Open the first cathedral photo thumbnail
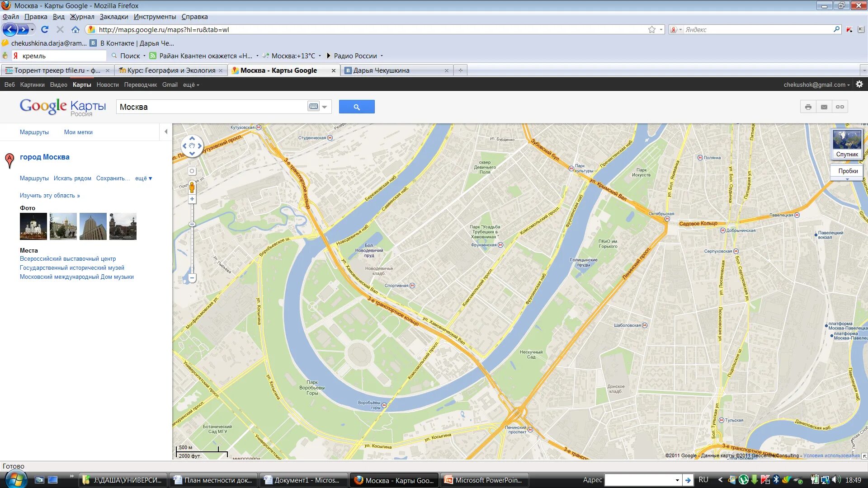The image size is (868, 488). click(x=33, y=226)
